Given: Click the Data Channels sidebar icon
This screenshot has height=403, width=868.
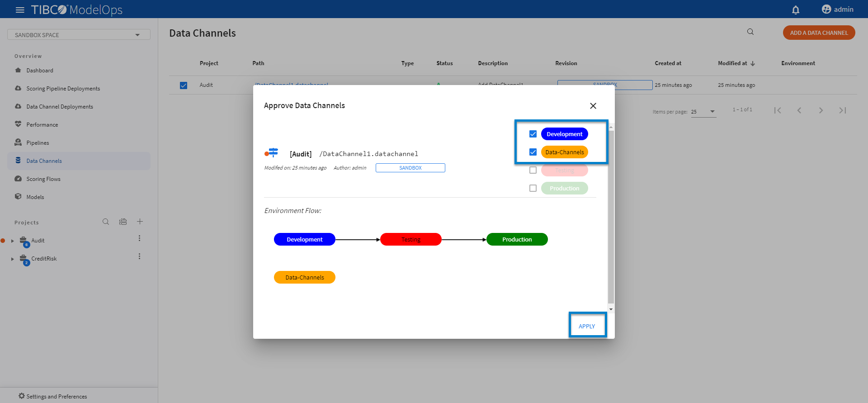Looking at the screenshot, I should (x=18, y=160).
